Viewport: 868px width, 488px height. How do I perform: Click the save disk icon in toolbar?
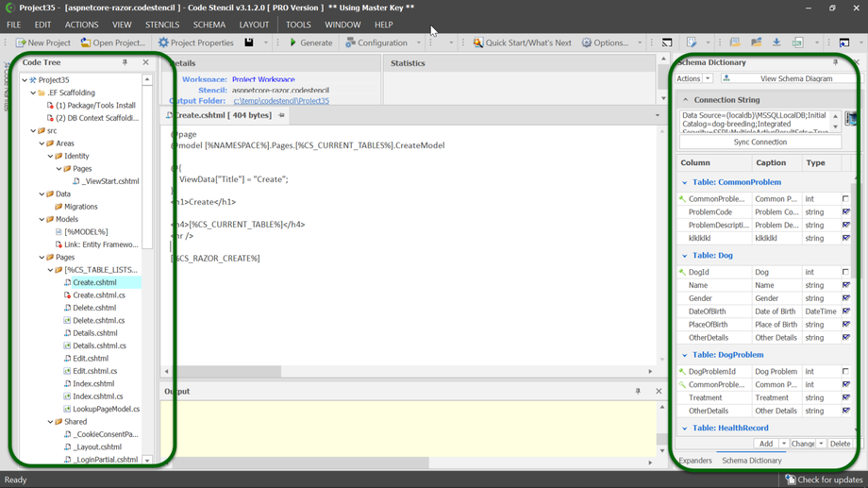point(249,42)
